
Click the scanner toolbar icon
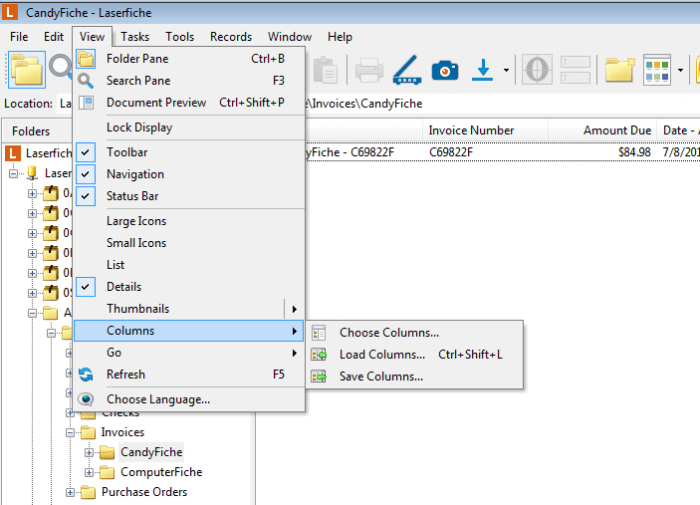[x=407, y=70]
